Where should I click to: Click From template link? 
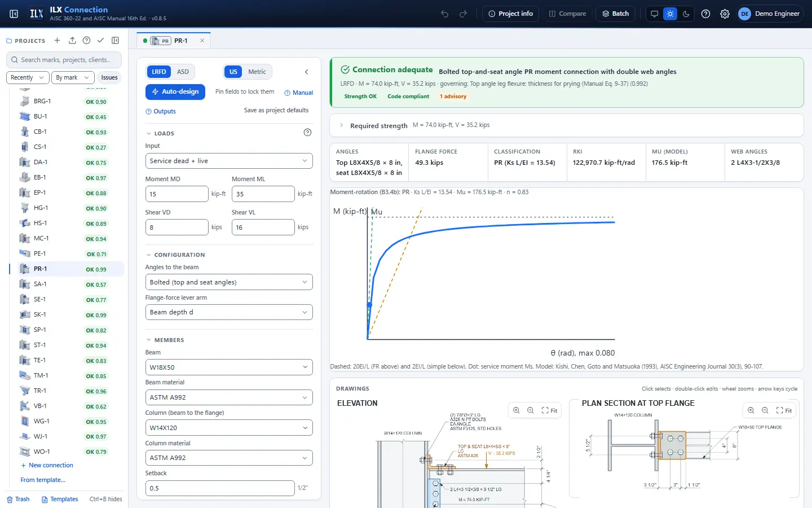click(x=43, y=480)
